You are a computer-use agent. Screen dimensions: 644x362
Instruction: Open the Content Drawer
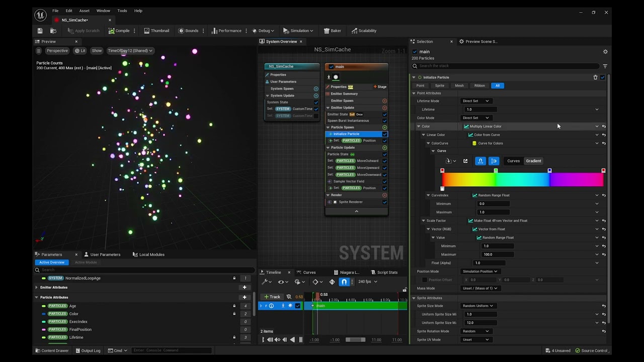52,350
